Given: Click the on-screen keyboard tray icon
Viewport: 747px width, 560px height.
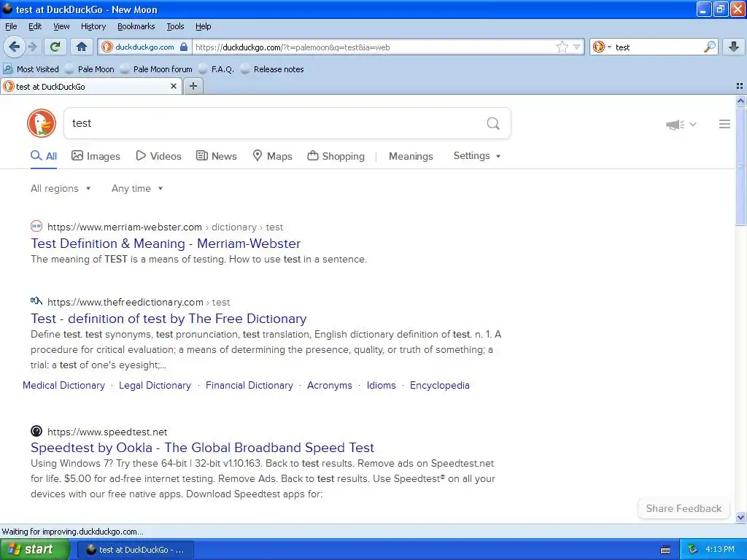Looking at the screenshot, I should coord(665,550).
